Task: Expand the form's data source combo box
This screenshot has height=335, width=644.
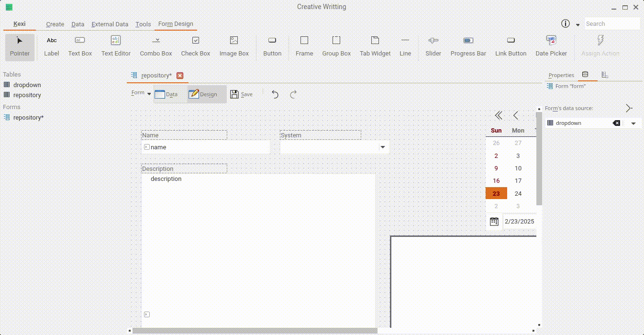Action: click(x=633, y=123)
